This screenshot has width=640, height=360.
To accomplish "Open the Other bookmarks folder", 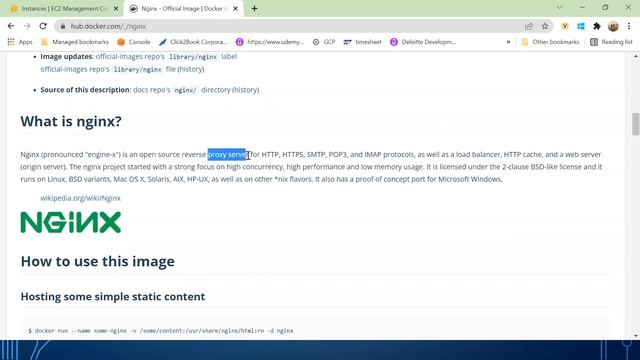I will click(x=550, y=42).
